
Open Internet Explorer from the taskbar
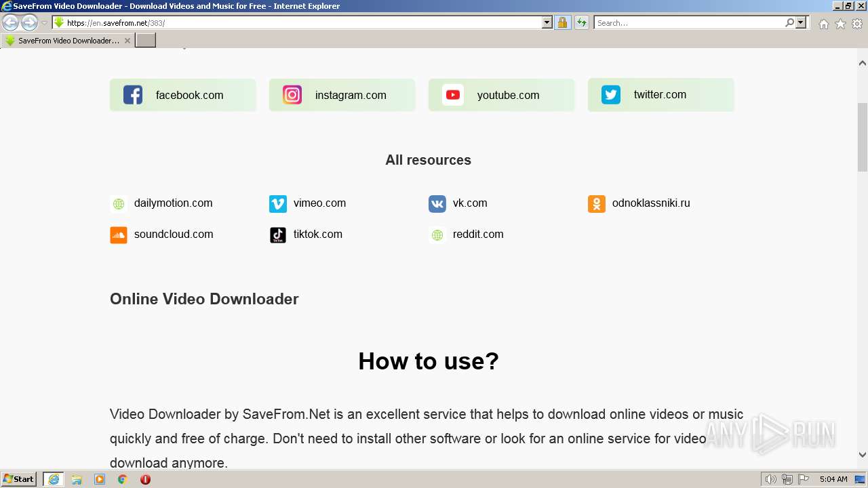pos(54,479)
